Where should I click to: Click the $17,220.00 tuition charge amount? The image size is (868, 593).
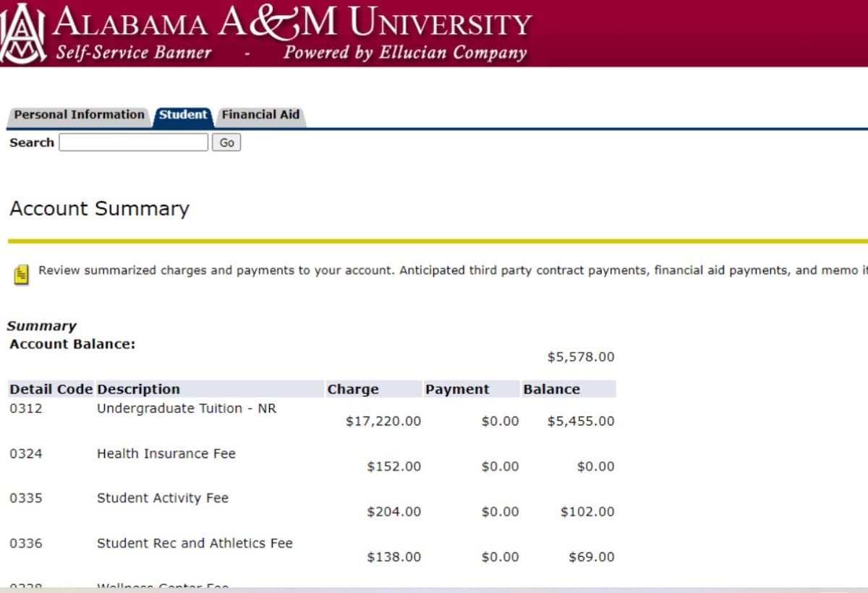383,421
